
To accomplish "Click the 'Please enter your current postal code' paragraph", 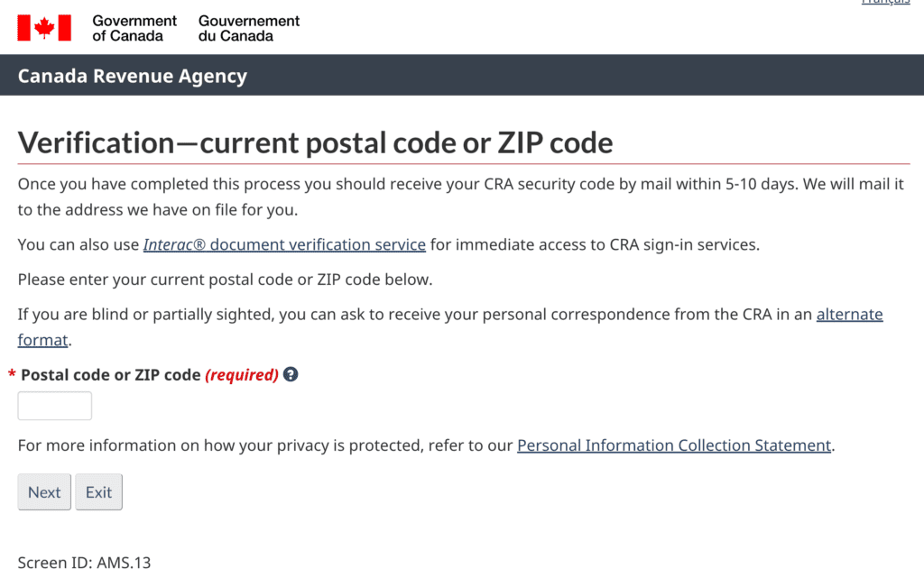I will click(225, 280).
